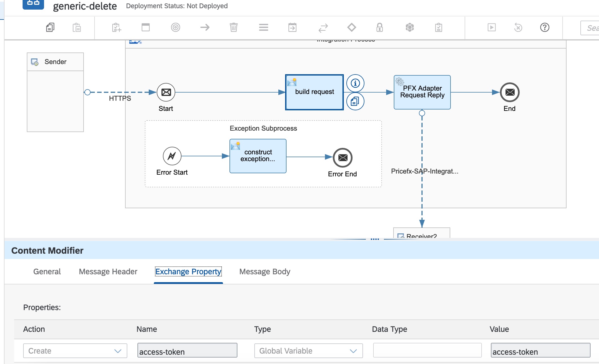Click the information icon beside build request

point(355,83)
